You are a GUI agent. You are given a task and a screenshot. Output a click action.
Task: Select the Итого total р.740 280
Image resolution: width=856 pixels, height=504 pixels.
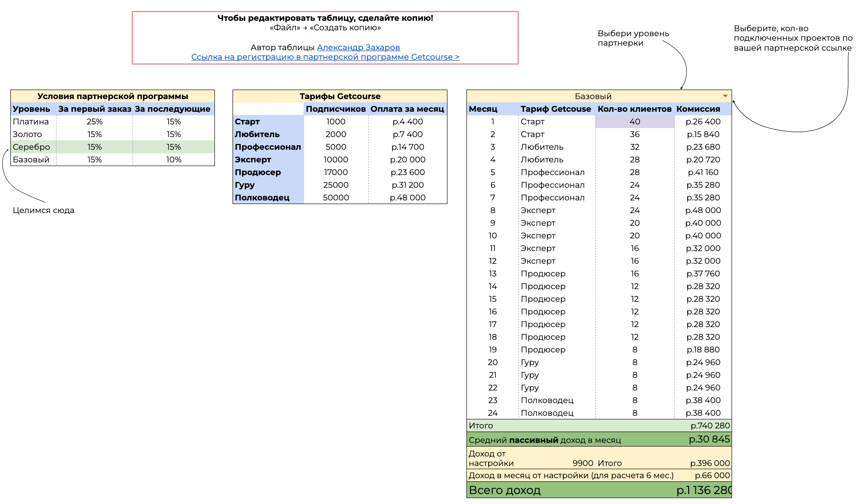click(710, 426)
